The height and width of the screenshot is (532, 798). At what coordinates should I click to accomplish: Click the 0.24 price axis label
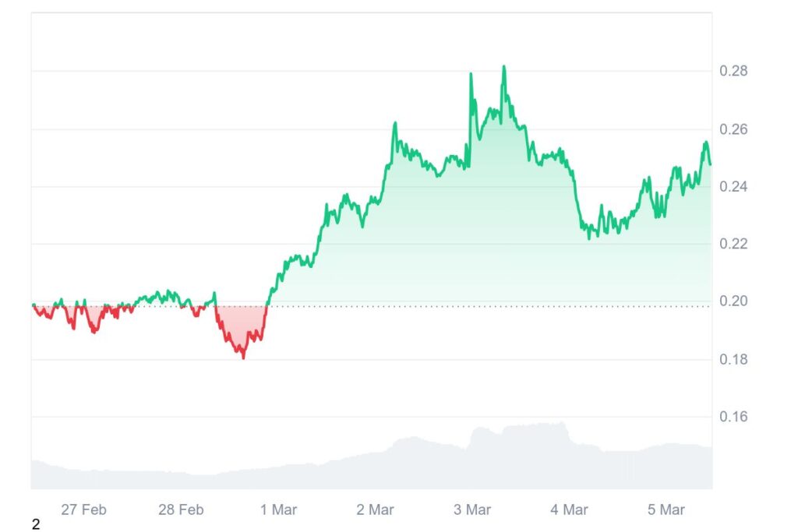733,187
